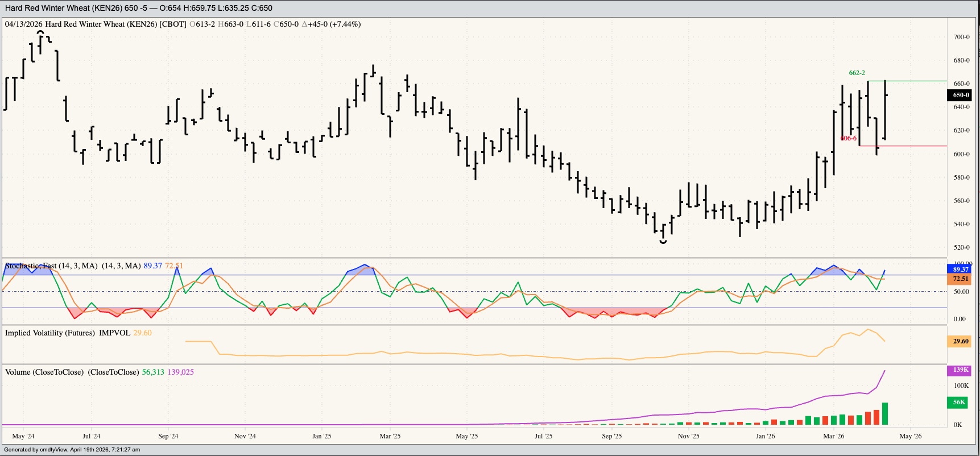
Task: Click the 650-0 current price badge
Action: pos(961,96)
